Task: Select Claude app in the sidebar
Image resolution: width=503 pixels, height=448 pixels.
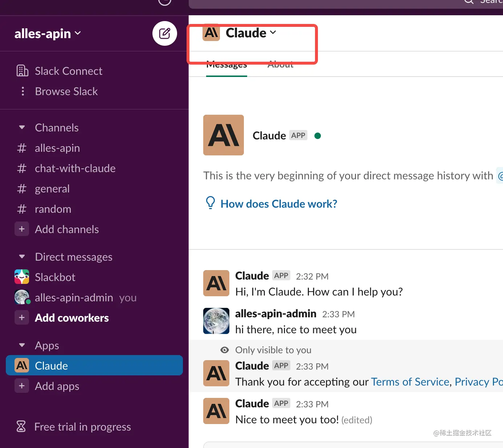Action: (x=94, y=365)
